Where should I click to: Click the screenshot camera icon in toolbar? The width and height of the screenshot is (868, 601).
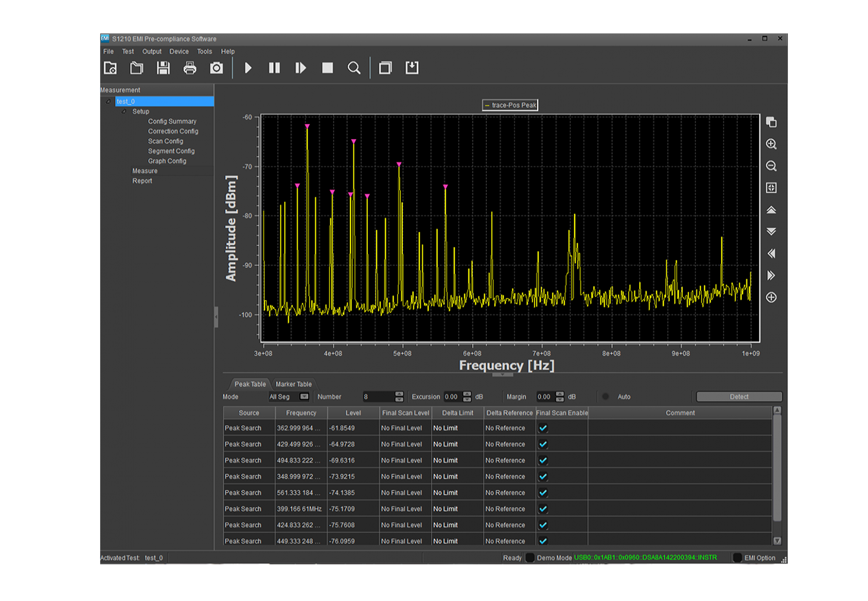(216, 68)
